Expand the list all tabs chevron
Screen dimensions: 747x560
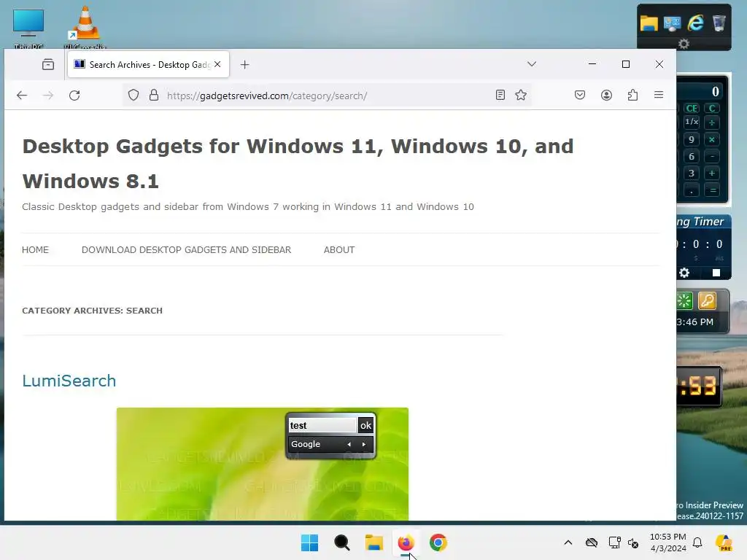click(x=532, y=64)
